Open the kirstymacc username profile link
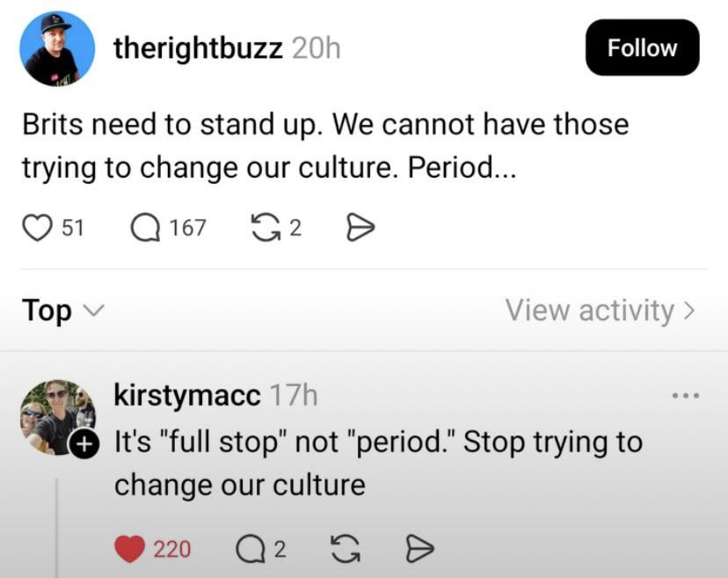This screenshot has width=728, height=578. pyautogui.click(x=187, y=396)
